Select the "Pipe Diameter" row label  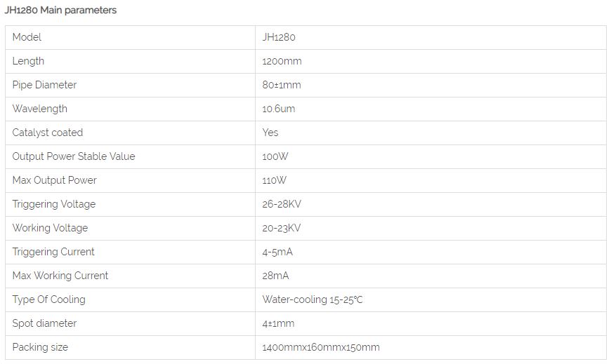(44, 85)
